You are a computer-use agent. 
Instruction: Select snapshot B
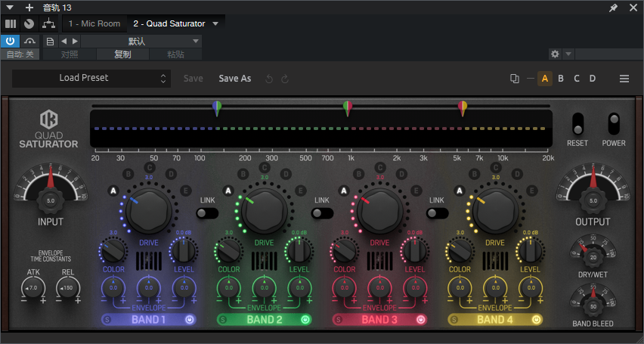pyautogui.click(x=561, y=79)
